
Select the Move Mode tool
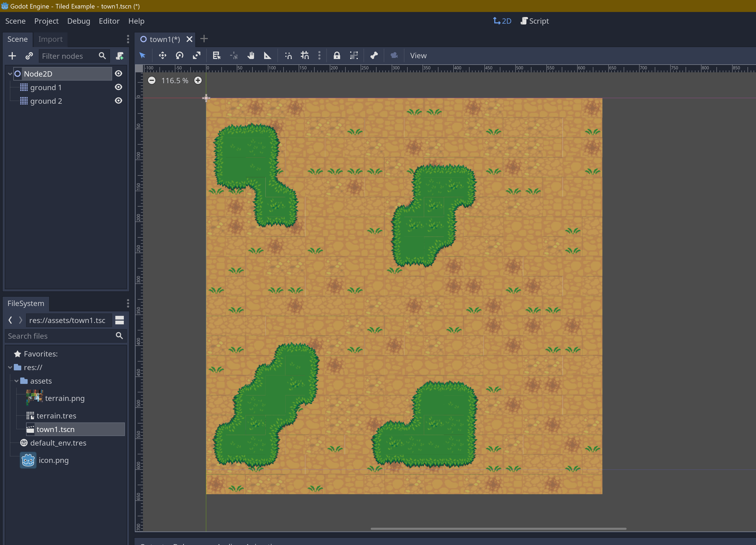tap(163, 56)
